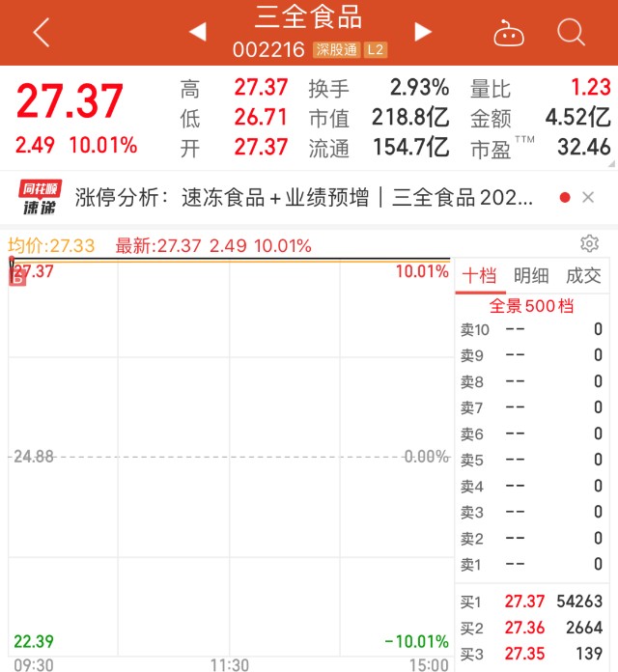The width and height of the screenshot is (618, 672).
Task: Tap the 深股通 badge
Action: coord(337,49)
